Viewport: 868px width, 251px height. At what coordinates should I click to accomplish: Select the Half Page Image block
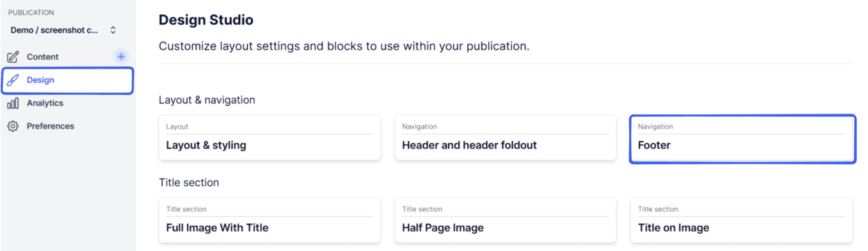pos(506,220)
